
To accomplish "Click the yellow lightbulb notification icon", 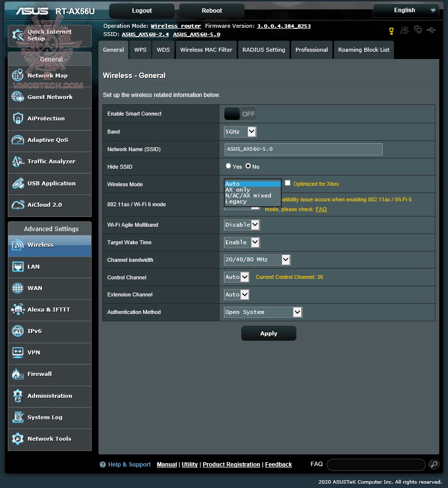I will (x=391, y=31).
